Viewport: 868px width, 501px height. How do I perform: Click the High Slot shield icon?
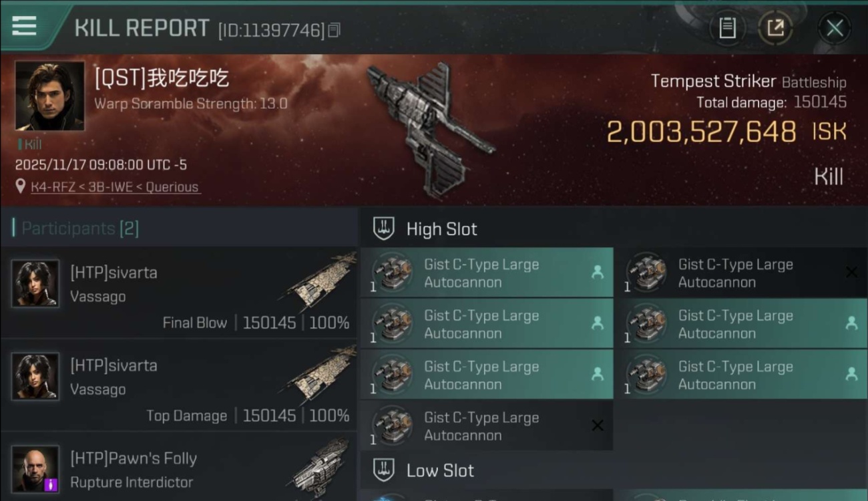point(383,228)
